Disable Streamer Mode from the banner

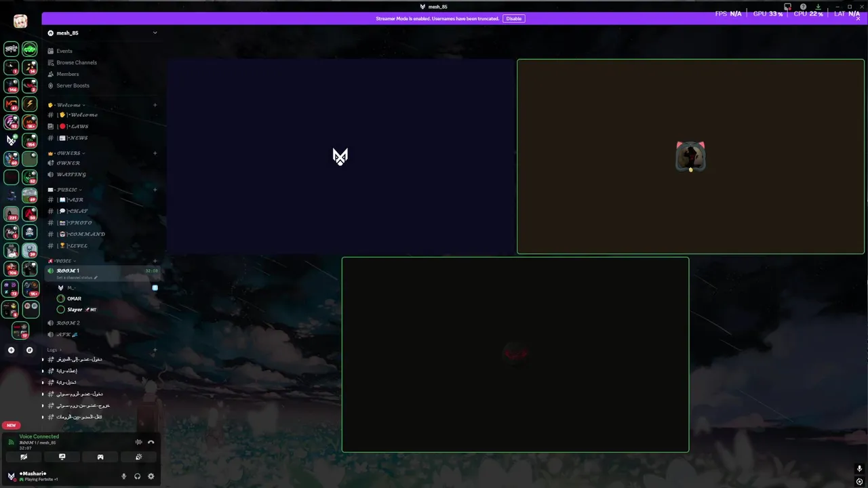pos(514,18)
